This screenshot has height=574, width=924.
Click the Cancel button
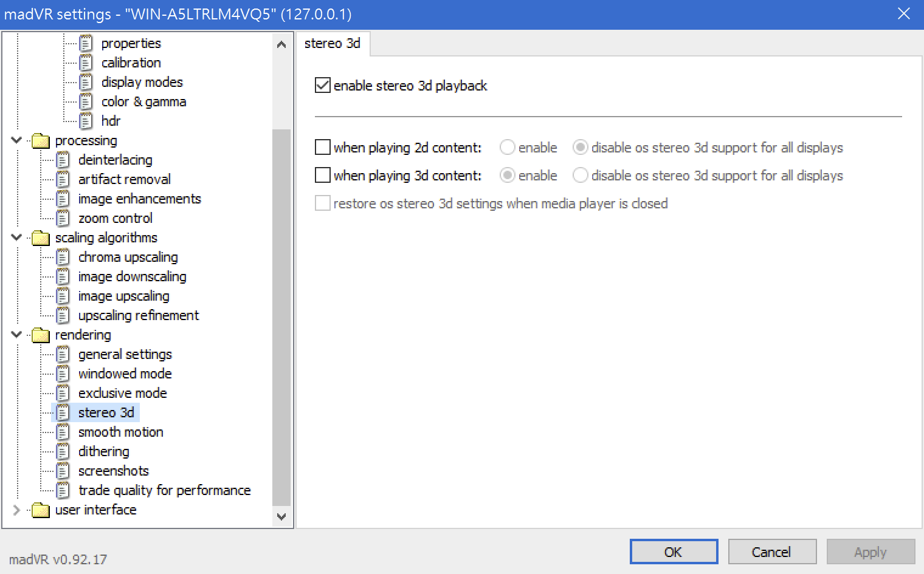pyautogui.click(x=771, y=552)
